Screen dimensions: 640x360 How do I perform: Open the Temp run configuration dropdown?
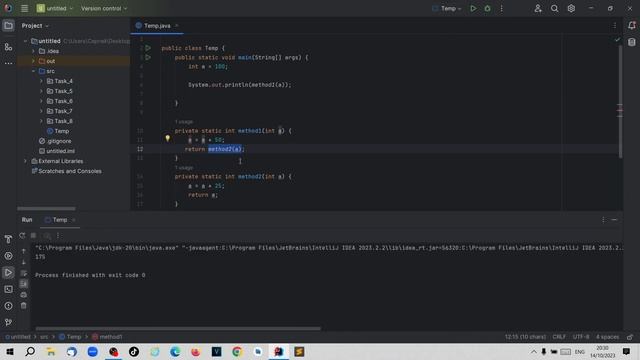click(447, 8)
